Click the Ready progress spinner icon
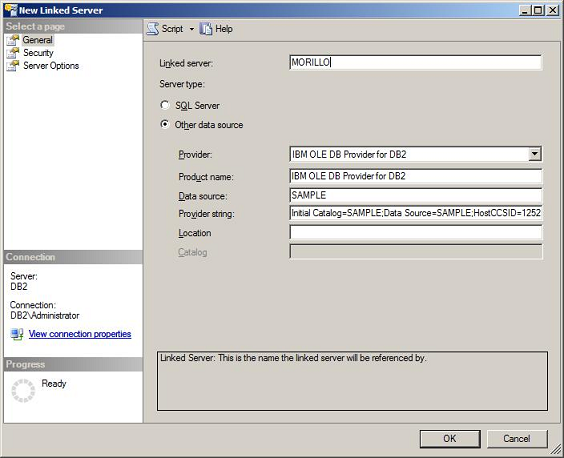This screenshot has width=564, height=458. pos(23,390)
